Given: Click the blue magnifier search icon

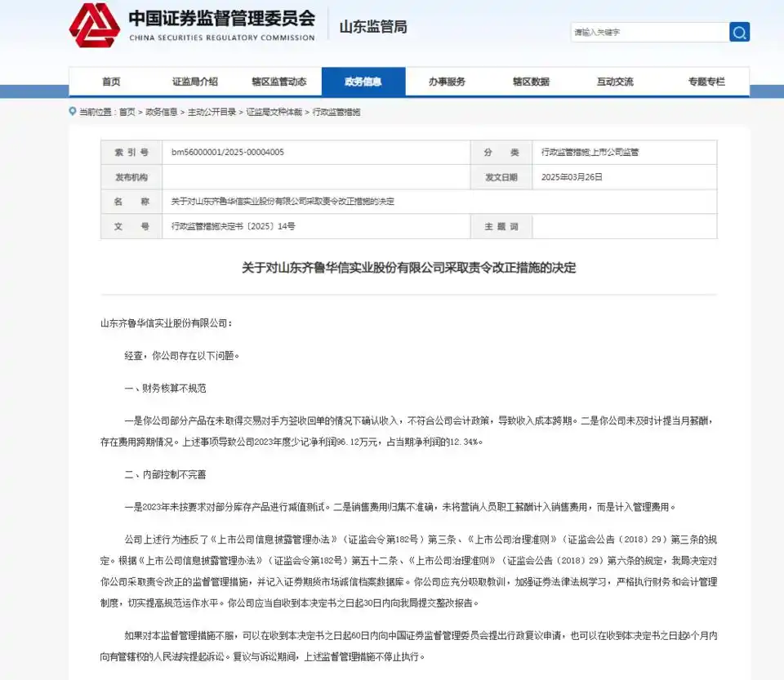Looking at the screenshot, I should click(x=739, y=33).
